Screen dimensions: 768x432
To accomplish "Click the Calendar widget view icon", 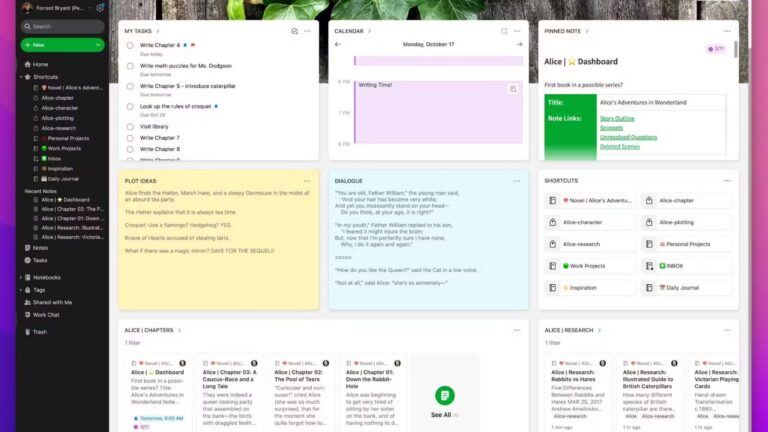I will point(504,31).
